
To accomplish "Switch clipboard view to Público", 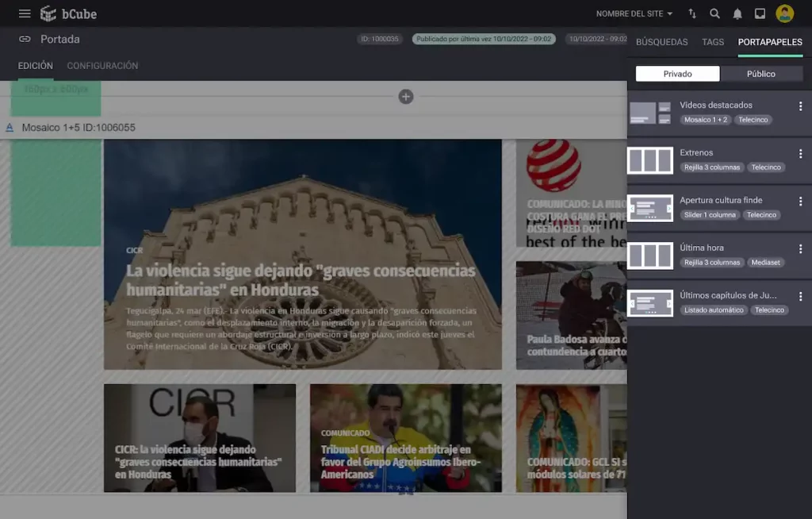I will point(761,74).
